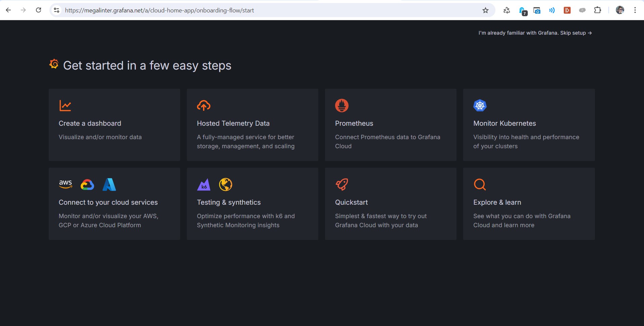
Task: Click the Create a dashboard chart icon
Action: tap(65, 106)
